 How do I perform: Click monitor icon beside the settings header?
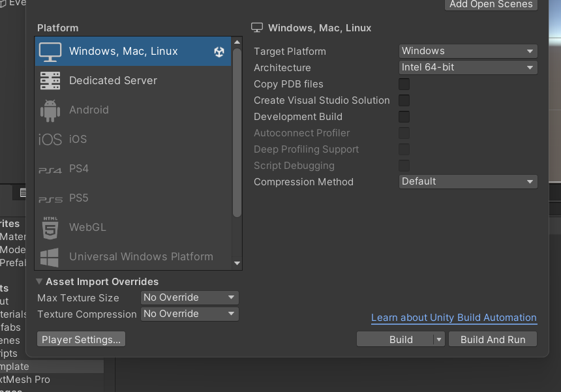point(257,27)
